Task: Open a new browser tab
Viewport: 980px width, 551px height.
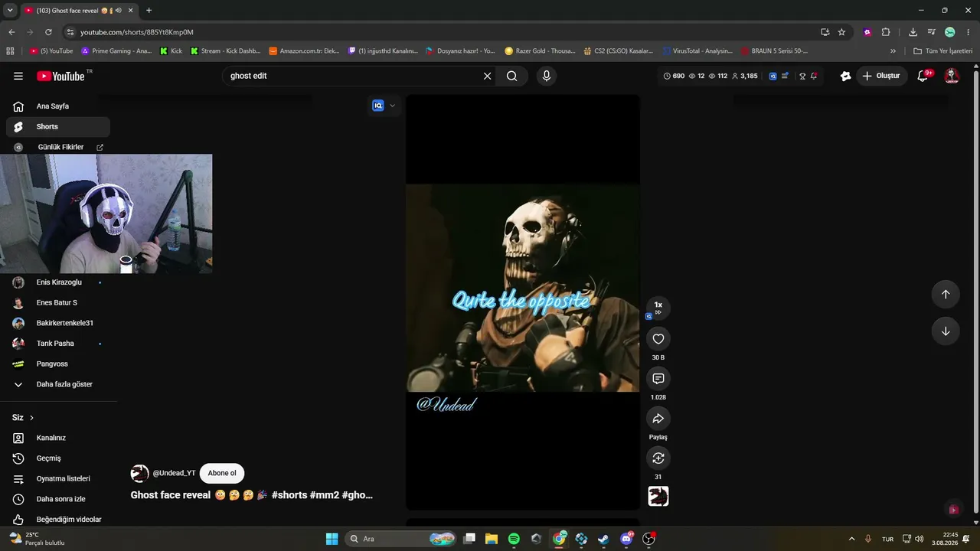Action: [x=149, y=11]
